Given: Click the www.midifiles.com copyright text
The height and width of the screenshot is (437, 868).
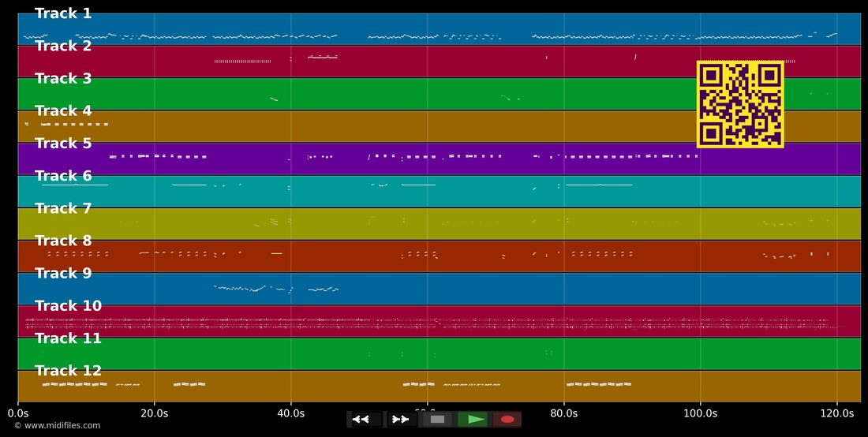Looking at the screenshot, I should tap(58, 426).
